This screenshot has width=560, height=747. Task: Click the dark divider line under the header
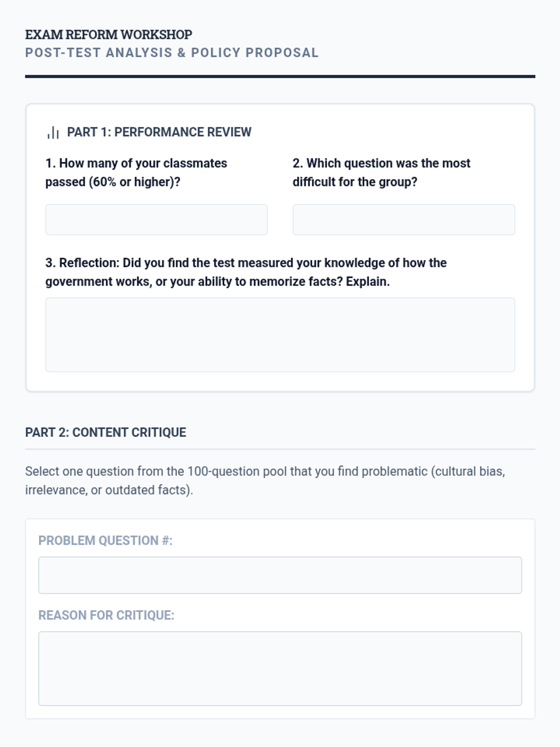click(x=280, y=77)
